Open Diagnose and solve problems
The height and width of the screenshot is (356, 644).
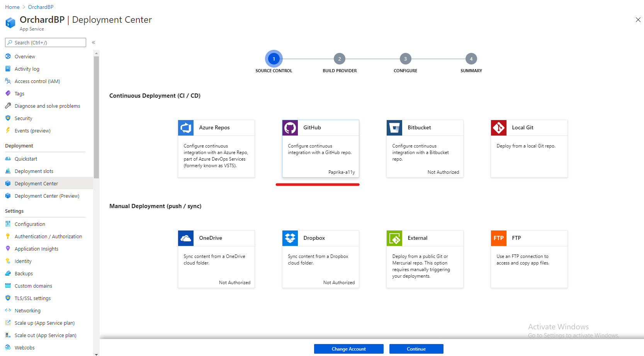pos(48,106)
